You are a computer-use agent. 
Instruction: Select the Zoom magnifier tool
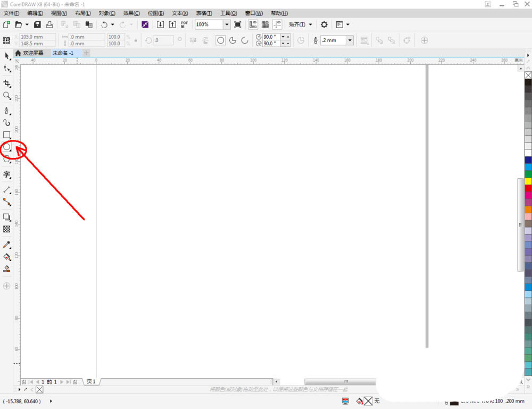[x=7, y=96]
